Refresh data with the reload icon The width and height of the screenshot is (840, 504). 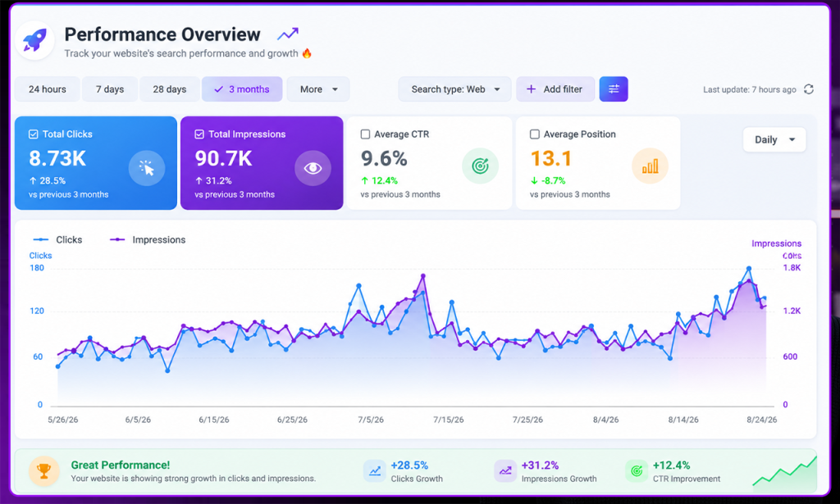point(809,89)
